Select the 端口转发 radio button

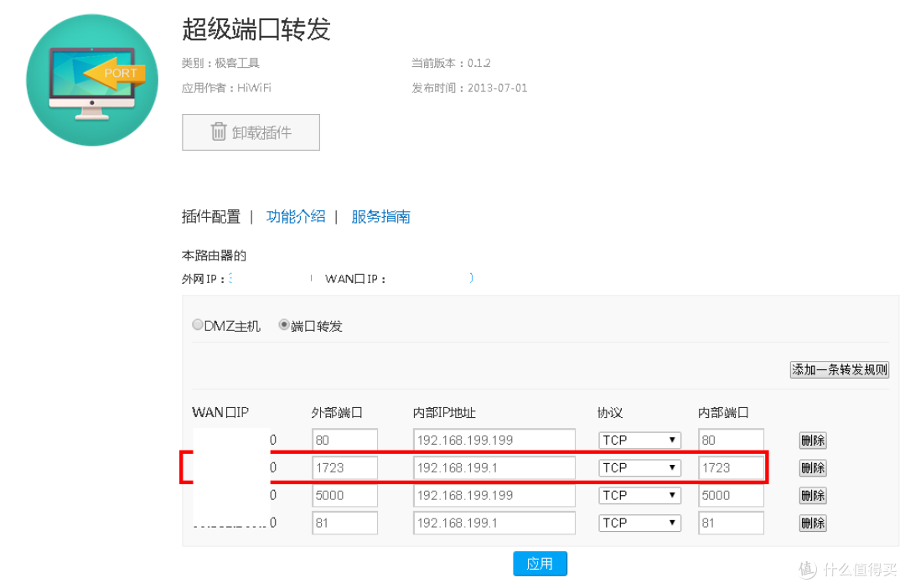pos(283,325)
